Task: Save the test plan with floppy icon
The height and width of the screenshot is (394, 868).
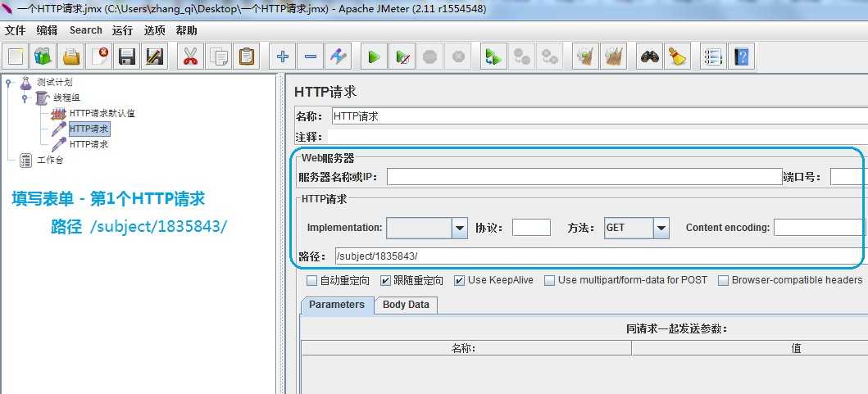Action: [127, 57]
